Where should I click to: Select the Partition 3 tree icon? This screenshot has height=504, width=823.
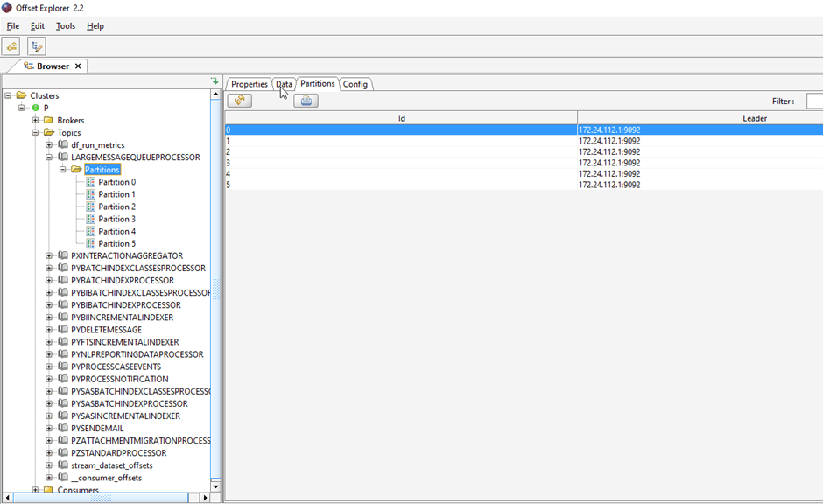[x=91, y=219]
